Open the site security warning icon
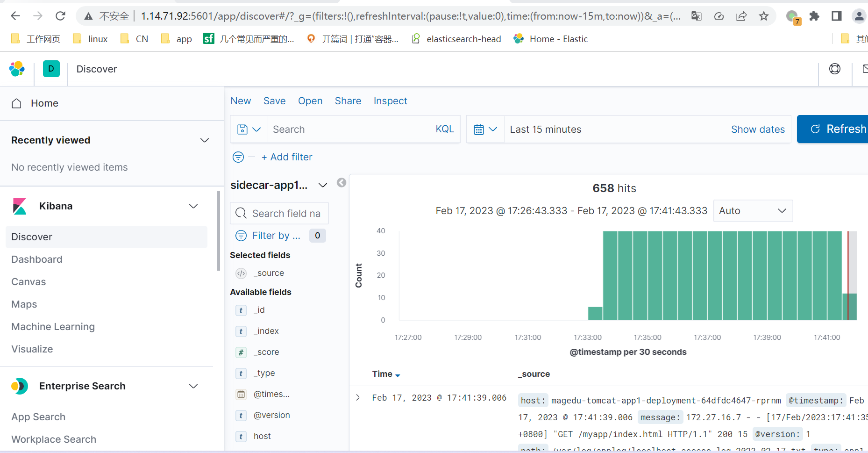The height and width of the screenshot is (453, 868). pyautogui.click(x=88, y=16)
